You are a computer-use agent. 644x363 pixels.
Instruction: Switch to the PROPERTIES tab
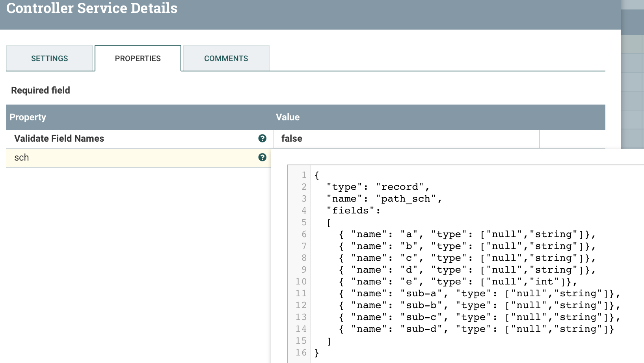(138, 58)
